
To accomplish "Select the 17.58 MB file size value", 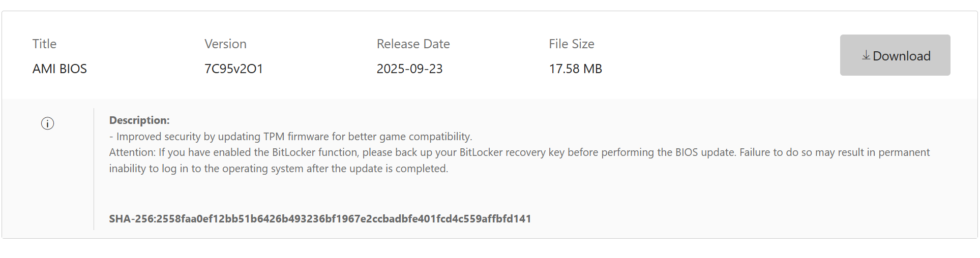I will point(575,69).
